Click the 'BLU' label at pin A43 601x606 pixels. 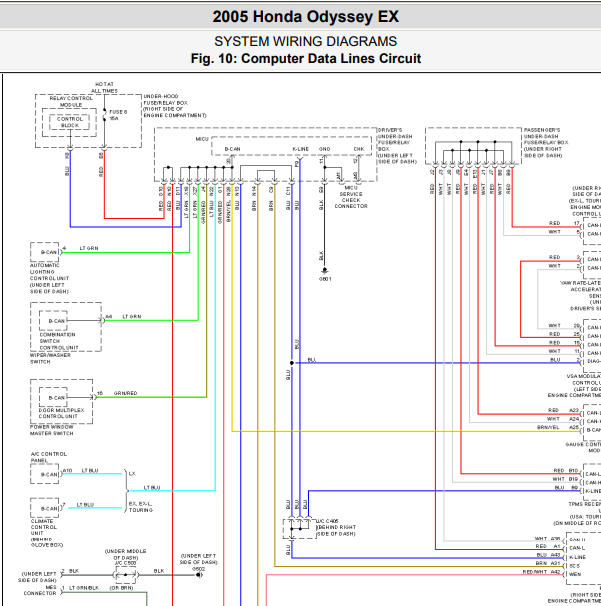tap(541, 555)
